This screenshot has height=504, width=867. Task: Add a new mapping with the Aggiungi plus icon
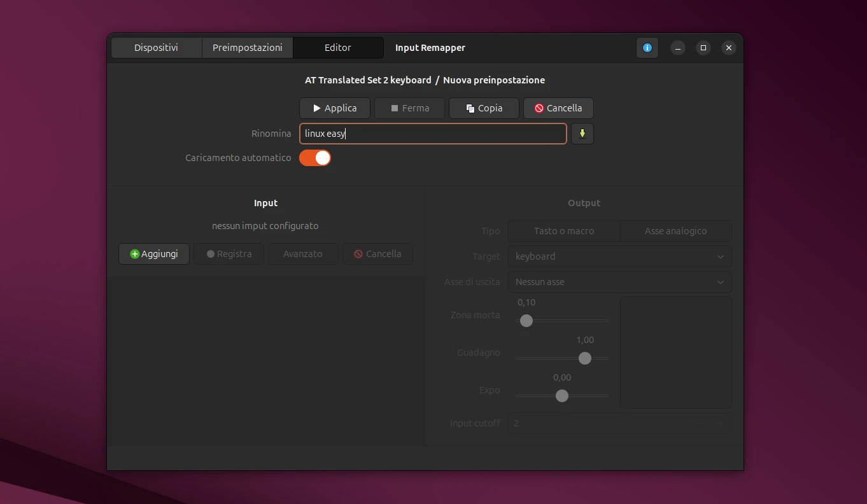134,254
